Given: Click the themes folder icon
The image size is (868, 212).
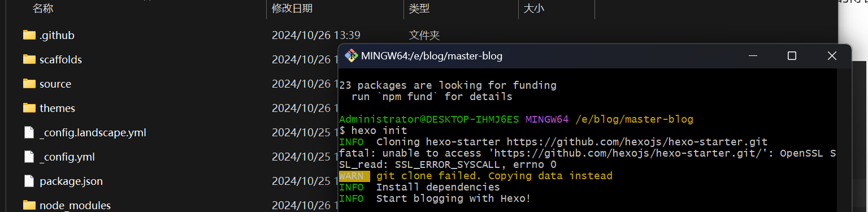Looking at the screenshot, I should [x=29, y=108].
